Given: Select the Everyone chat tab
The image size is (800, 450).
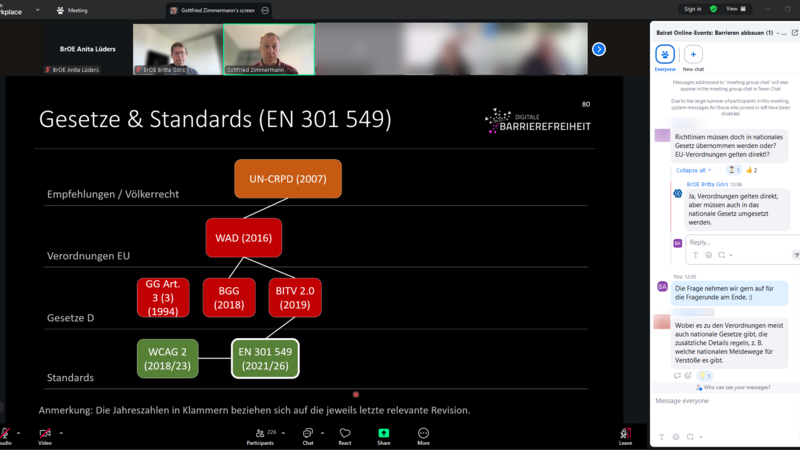Looking at the screenshot, I should tap(665, 55).
